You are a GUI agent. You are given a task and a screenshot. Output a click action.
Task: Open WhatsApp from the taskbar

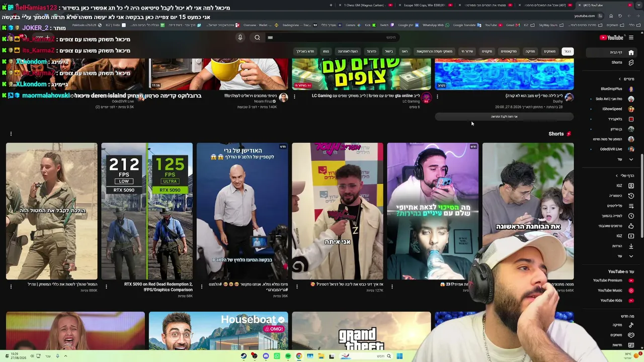click(x=277, y=356)
